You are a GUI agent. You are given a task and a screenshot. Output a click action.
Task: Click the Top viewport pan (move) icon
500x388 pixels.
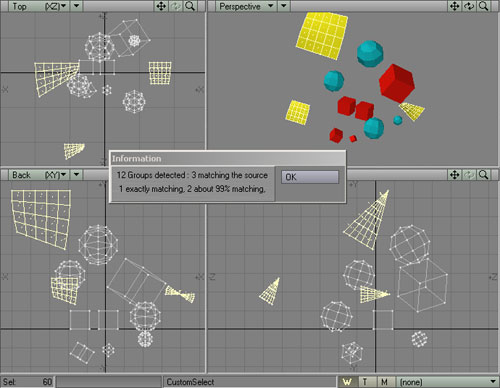[x=161, y=6]
